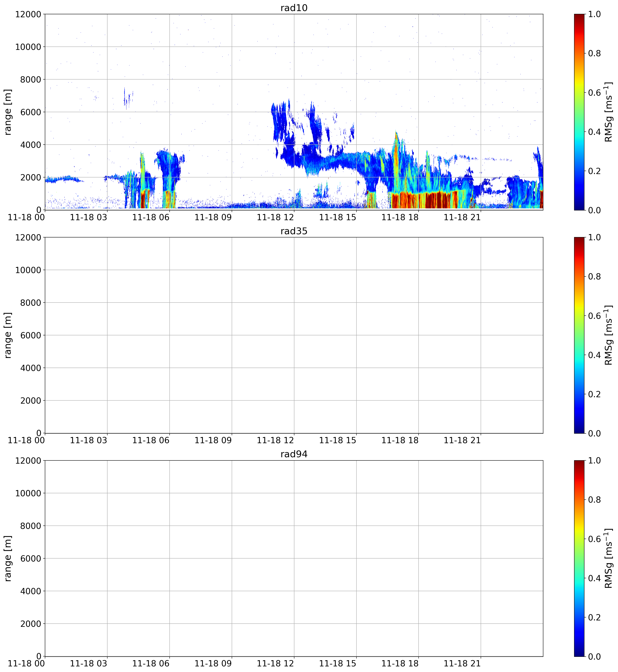Click the rad10 plot title
618x672 pixels.
point(294,8)
